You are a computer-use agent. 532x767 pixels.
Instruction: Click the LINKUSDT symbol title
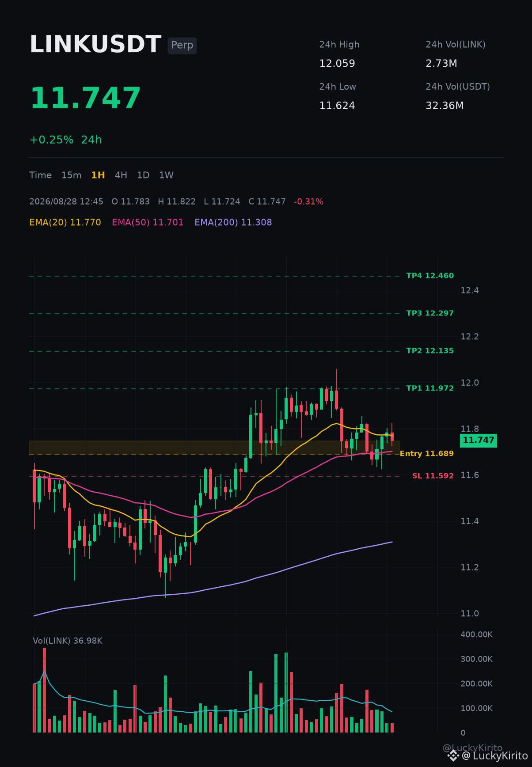(95, 45)
